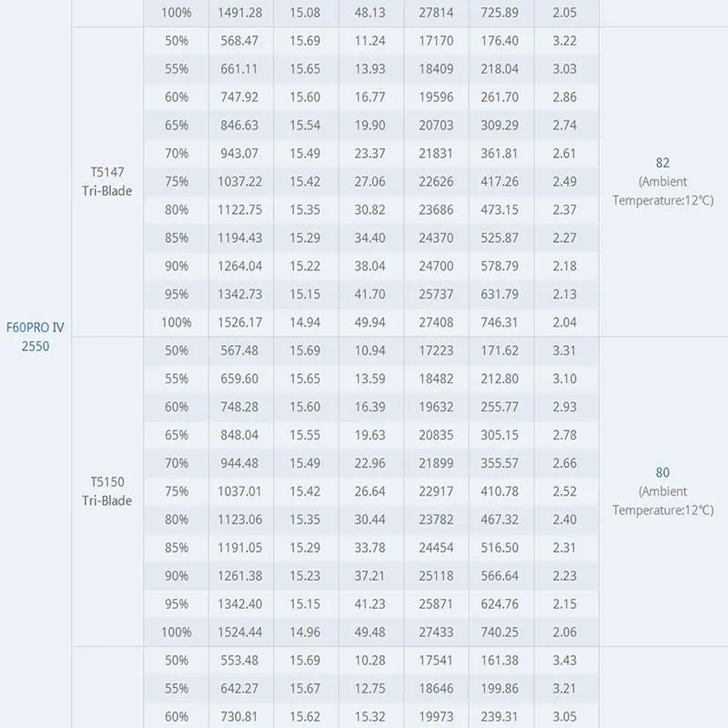Viewport: 728px width, 728px height.
Task: Click the RPM value 27408
Action: click(x=436, y=322)
